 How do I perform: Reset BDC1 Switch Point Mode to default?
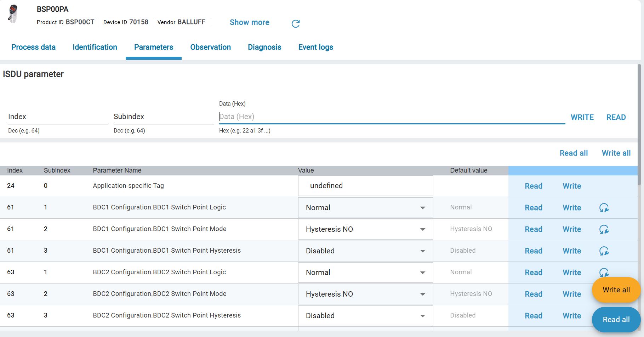pyautogui.click(x=604, y=229)
